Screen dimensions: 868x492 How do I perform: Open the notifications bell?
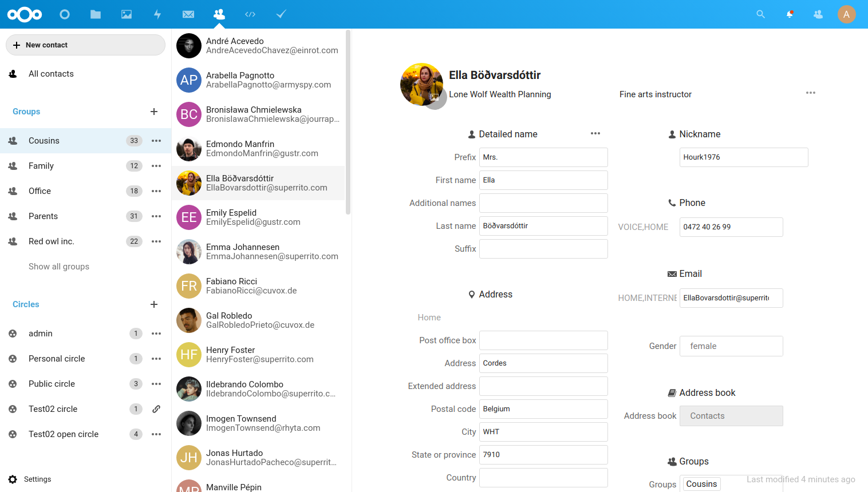pos(790,14)
